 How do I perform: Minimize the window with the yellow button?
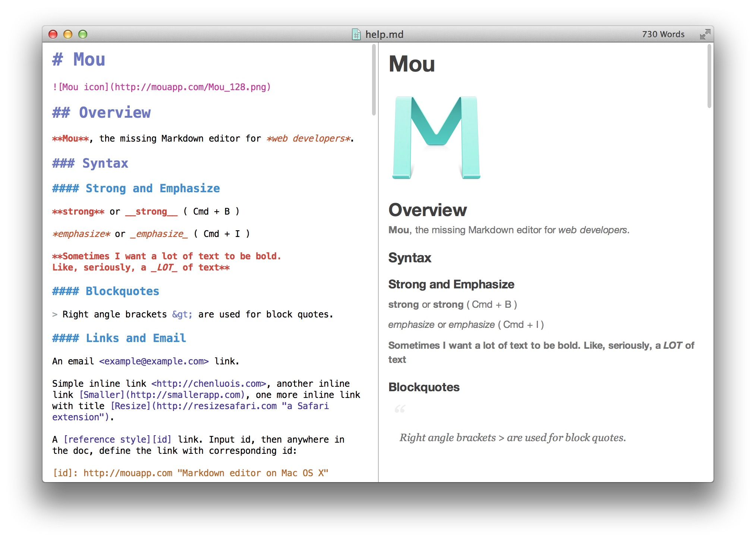point(68,34)
